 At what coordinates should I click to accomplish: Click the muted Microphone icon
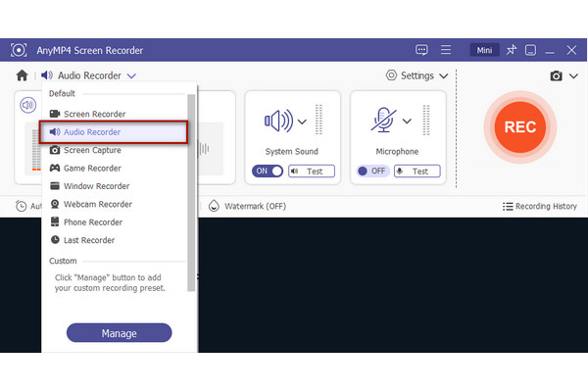[383, 120]
